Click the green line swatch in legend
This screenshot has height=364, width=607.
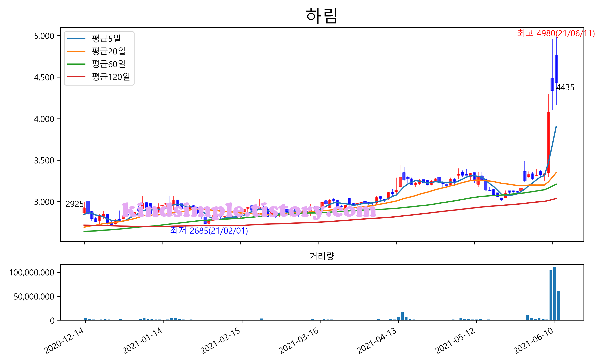tap(76, 64)
